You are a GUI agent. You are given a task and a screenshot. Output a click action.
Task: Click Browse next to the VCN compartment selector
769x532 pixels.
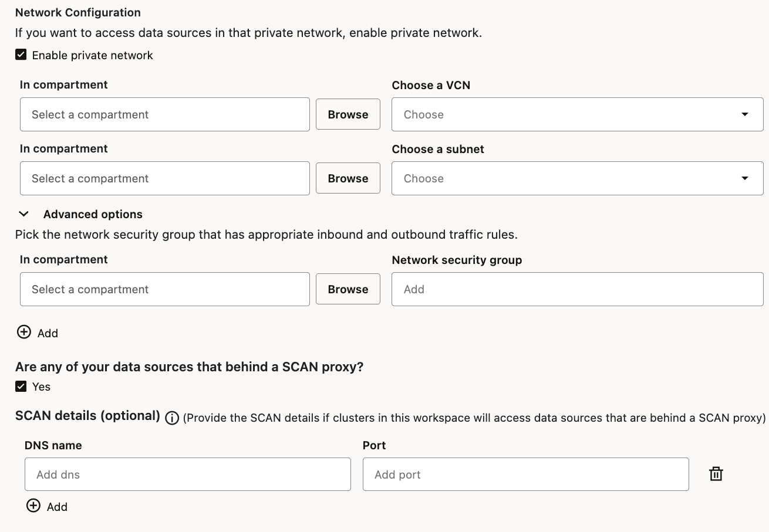(x=348, y=114)
